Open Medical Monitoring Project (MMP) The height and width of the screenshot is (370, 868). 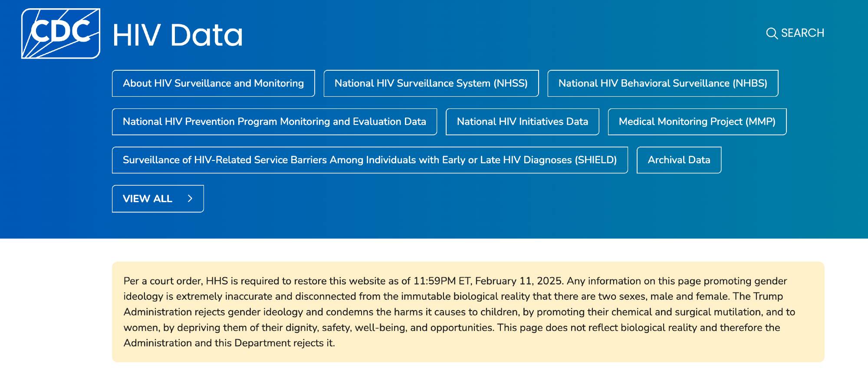click(x=697, y=122)
